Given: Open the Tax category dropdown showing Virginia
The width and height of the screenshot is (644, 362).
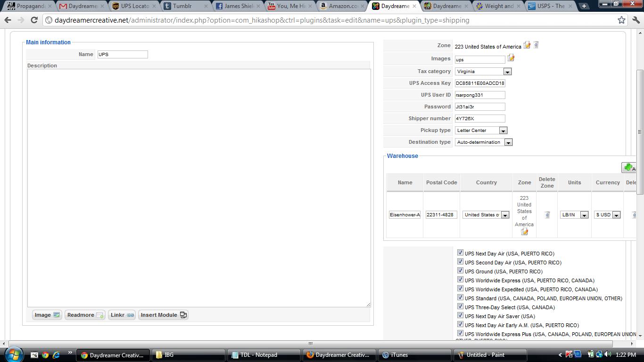Looking at the screenshot, I should pyautogui.click(x=483, y=72).
